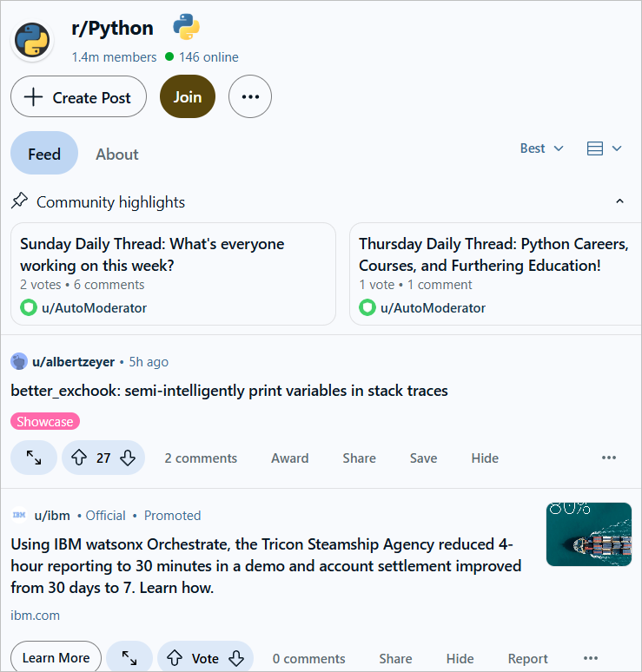
Task: Click the ibm.com link
Action: [x=35, y=615]
